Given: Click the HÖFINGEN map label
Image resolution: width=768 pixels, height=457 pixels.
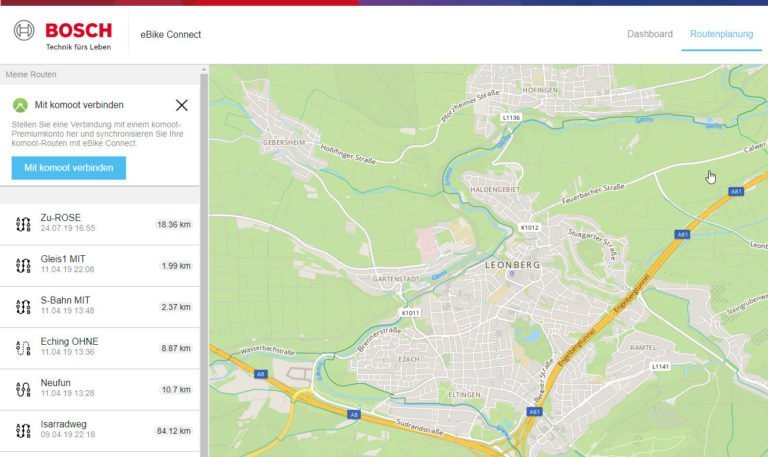Looking at the screenshot, I should [x=540, y=90].
